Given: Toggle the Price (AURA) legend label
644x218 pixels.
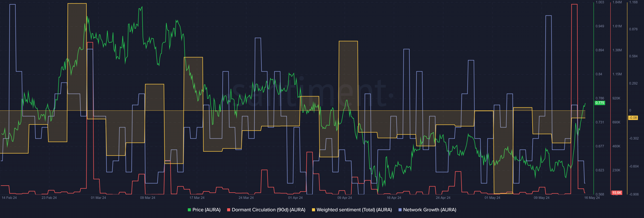Looking at the screenshot, I should click(206, 210).
